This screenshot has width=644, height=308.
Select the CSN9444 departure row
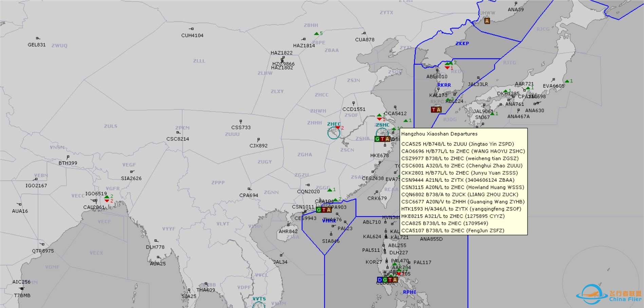click(x=458, y=180)
